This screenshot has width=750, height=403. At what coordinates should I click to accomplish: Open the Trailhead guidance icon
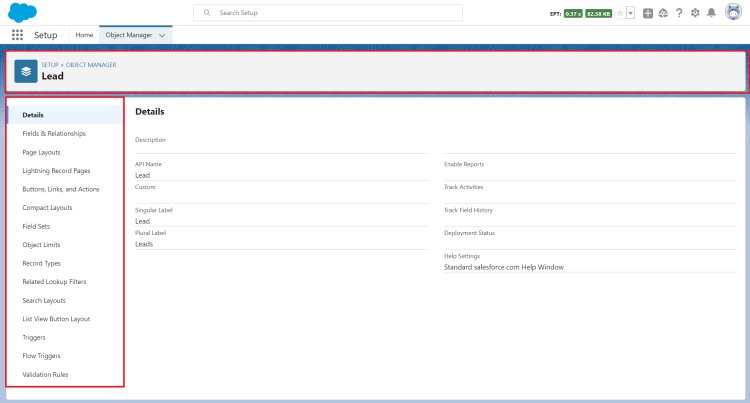663,13
